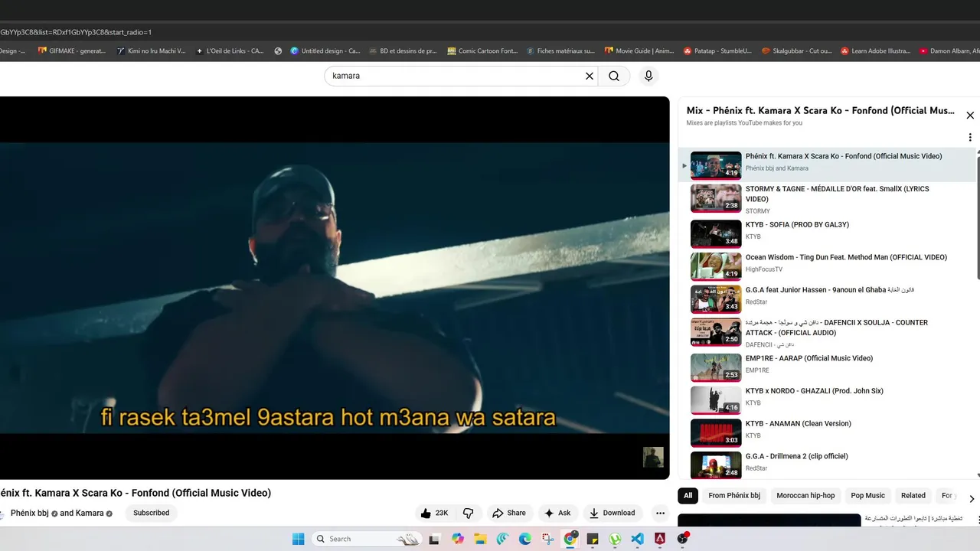This screenshot has width=980, height=551.
Task: Open Untitled design Canva bookmark
Action: tap(325, 51)
